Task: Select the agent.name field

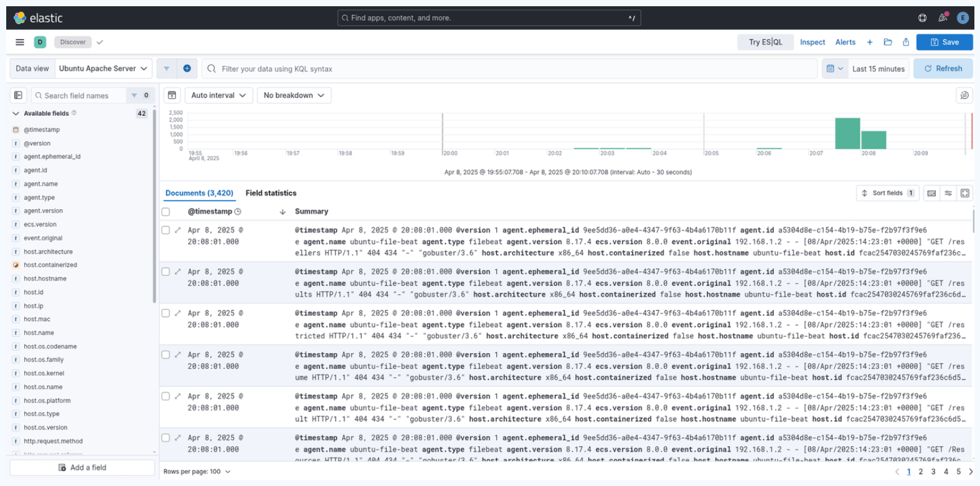Action: click(x=40, y=184)
